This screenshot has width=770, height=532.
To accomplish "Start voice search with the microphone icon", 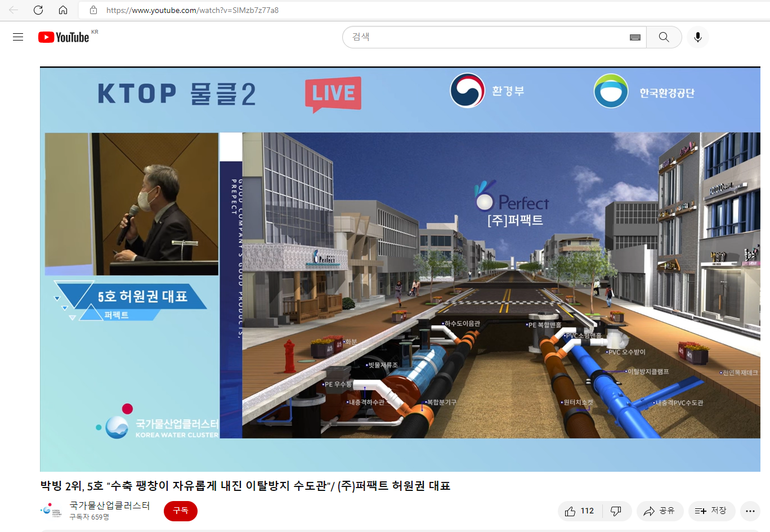I will (698, 37).
